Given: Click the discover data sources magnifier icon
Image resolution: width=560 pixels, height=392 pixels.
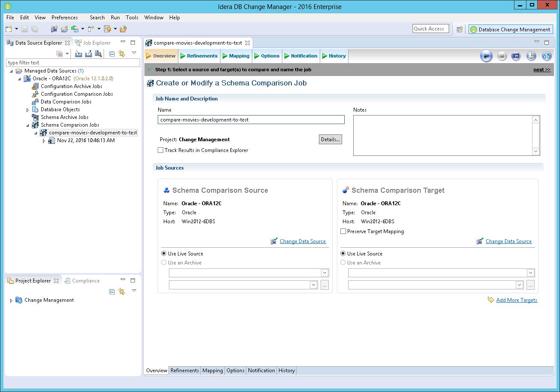Looking at the screenshot, I should click(98, 54).
